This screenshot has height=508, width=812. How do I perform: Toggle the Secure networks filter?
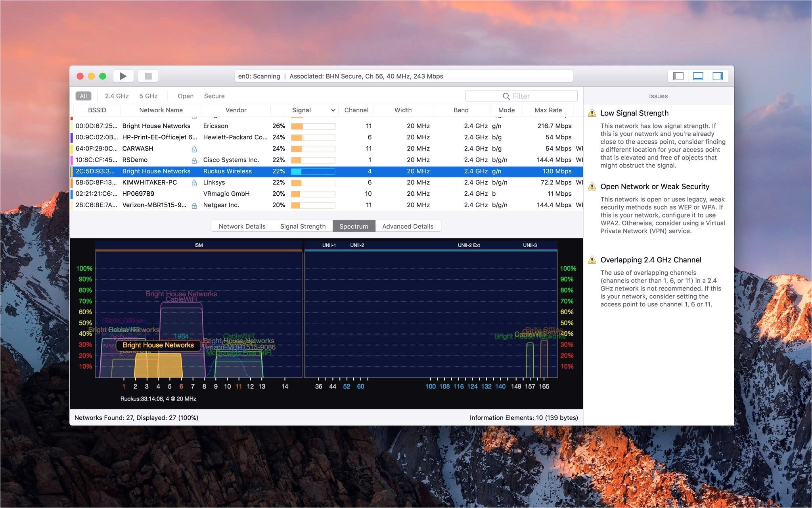click(x=213, y=95)
